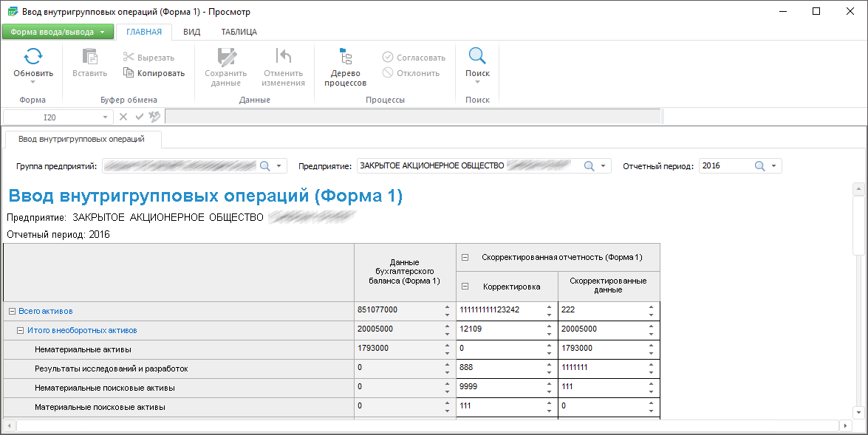Screen dimensions: 868x435
Task: Click the Копировать copy icon
Action: [129, 73]
